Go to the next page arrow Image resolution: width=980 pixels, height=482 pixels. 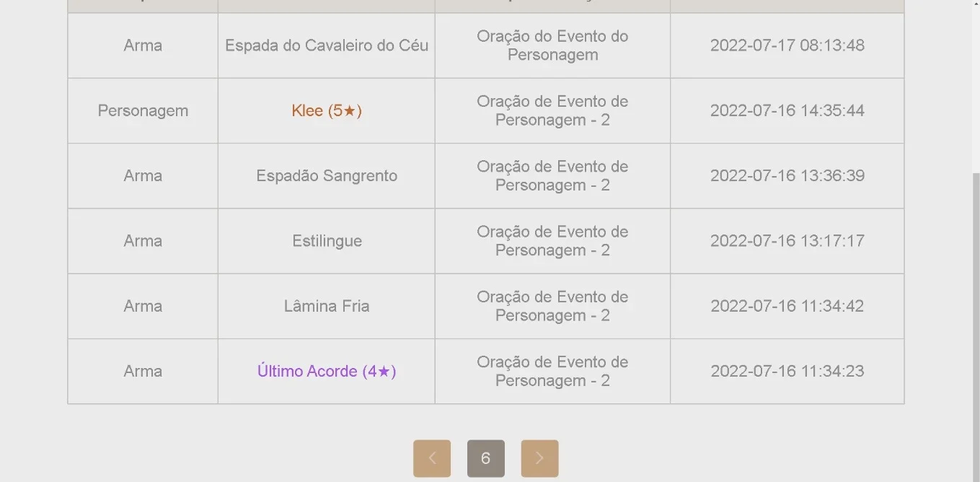tap(539, 458)
